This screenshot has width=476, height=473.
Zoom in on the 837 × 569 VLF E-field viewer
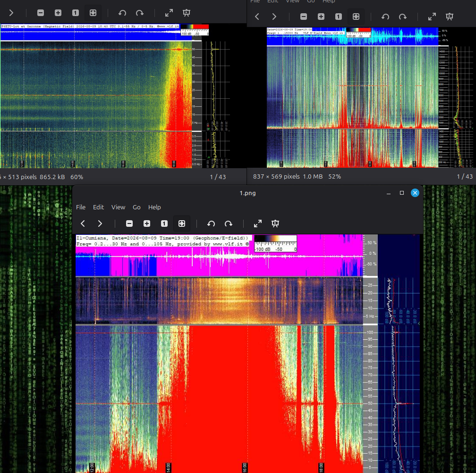[x=321, y=17]
